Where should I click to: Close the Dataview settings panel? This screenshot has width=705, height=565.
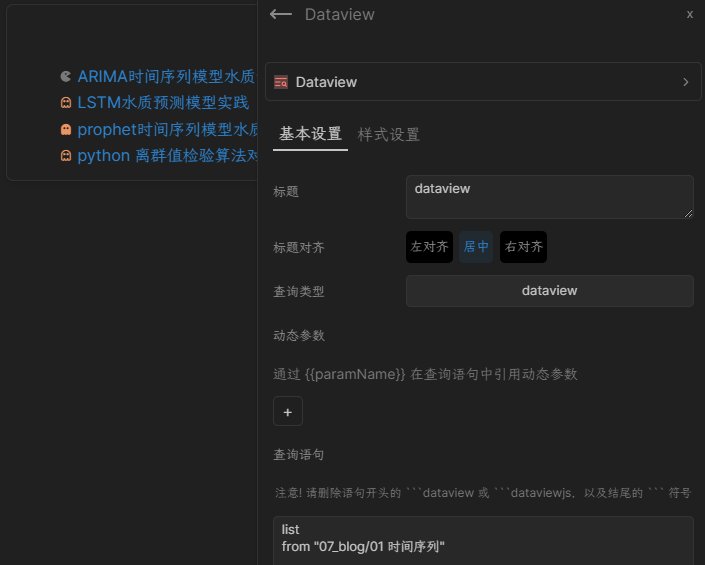(690, 14)
